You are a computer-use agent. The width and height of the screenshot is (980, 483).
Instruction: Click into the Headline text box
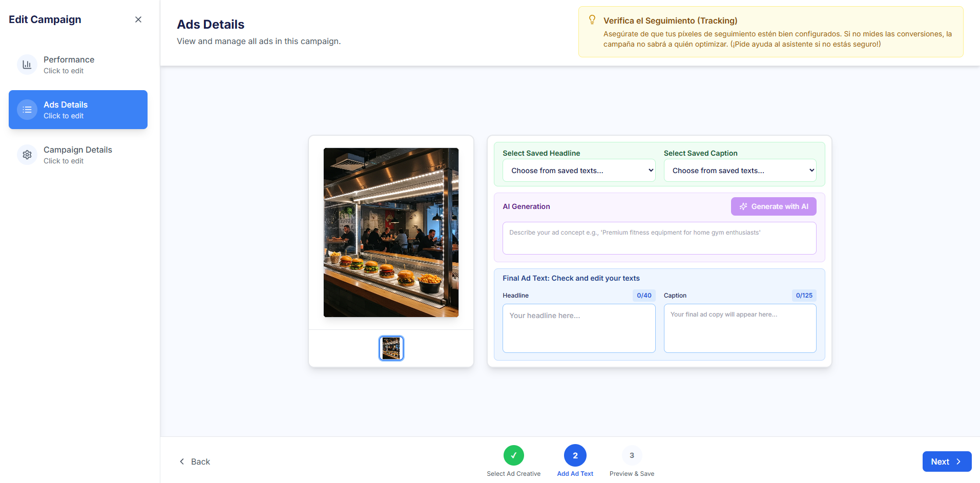click(x=579, y=328)
